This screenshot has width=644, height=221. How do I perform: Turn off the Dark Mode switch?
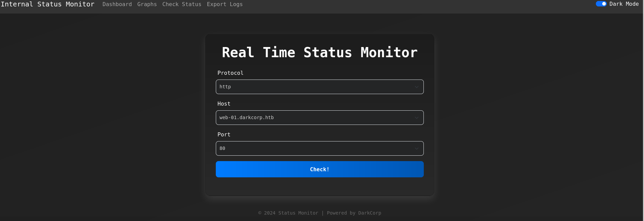(x=601, y=4)
